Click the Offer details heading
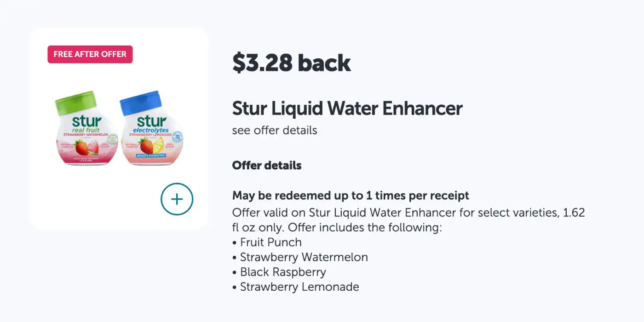The width and height of the screenshot is (644, 322). coord(267,165)
